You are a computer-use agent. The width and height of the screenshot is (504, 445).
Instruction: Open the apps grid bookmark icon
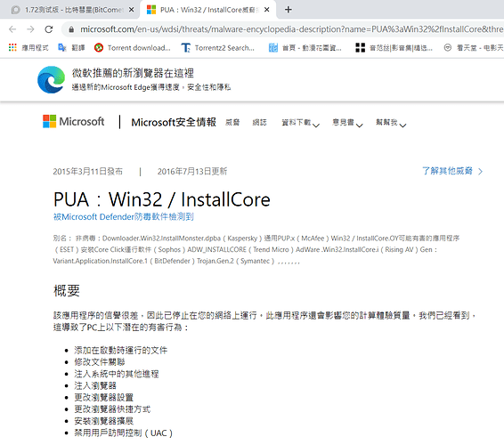coord(12,47)
